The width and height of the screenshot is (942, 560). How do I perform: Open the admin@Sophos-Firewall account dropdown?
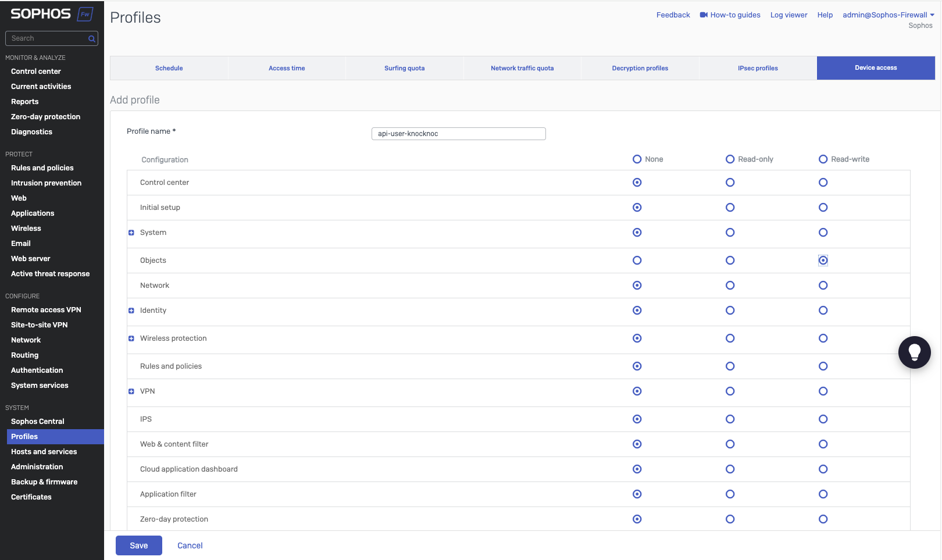coord(889,15)
